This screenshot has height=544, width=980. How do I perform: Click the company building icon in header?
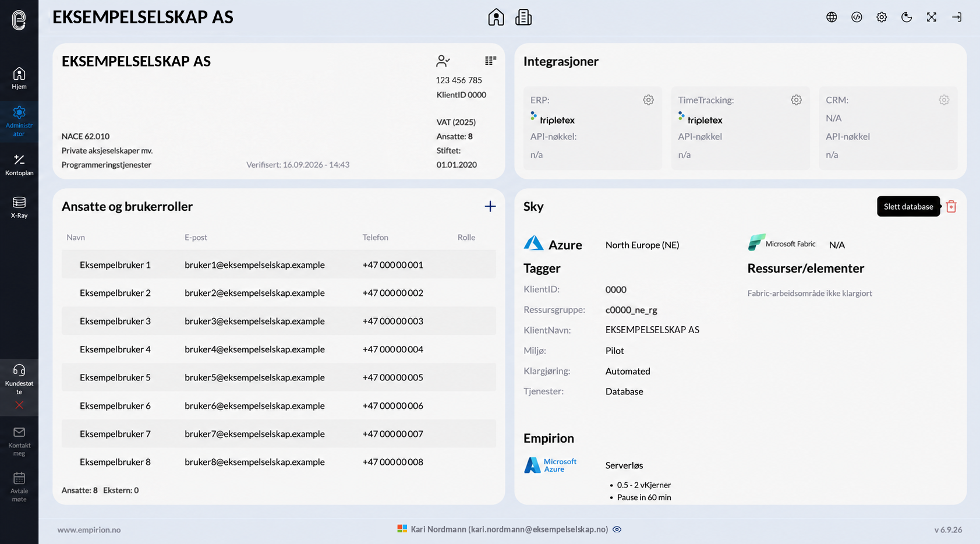click(x=523, y=17)
